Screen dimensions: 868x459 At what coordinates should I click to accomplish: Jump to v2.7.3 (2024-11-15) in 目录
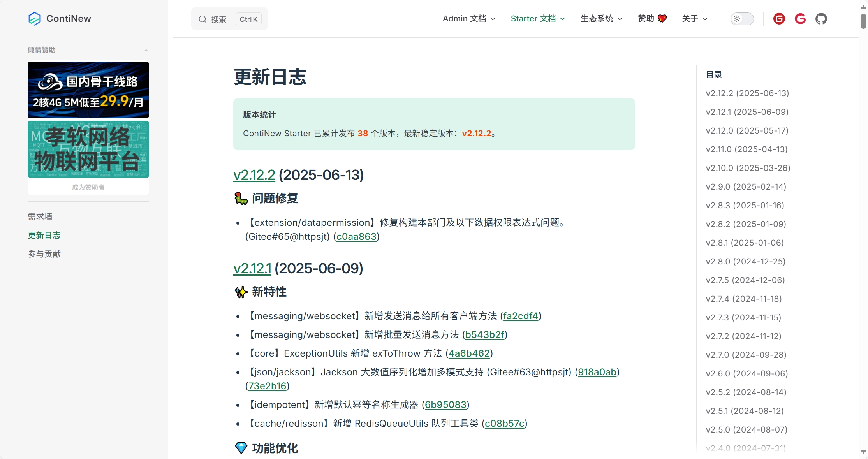pyautogui.click(x=743, y=318)
